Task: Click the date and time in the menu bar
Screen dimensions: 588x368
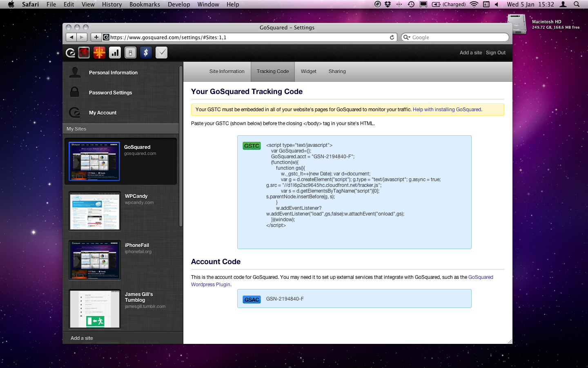Action: [530, 4]
